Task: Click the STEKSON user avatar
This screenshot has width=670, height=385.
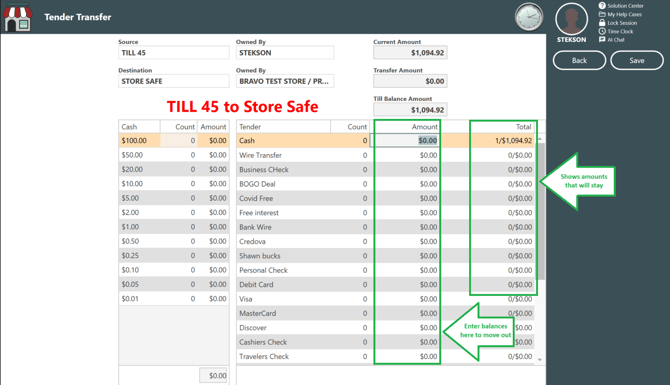Action: (x=571, y=20)
